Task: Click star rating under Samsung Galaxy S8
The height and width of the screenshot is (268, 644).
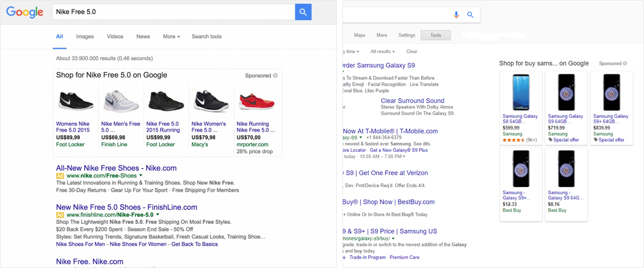Action: point(513,140)
